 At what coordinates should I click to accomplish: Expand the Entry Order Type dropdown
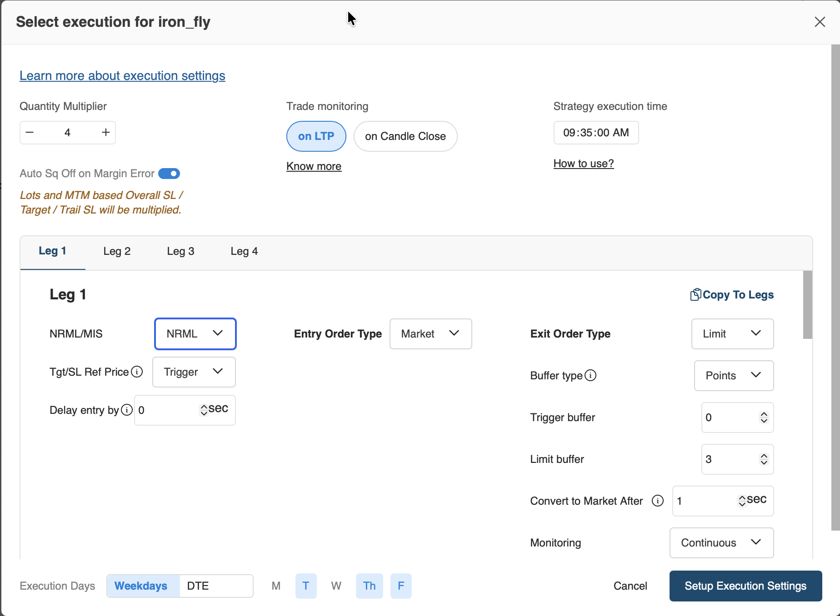[x=430, y=334]
